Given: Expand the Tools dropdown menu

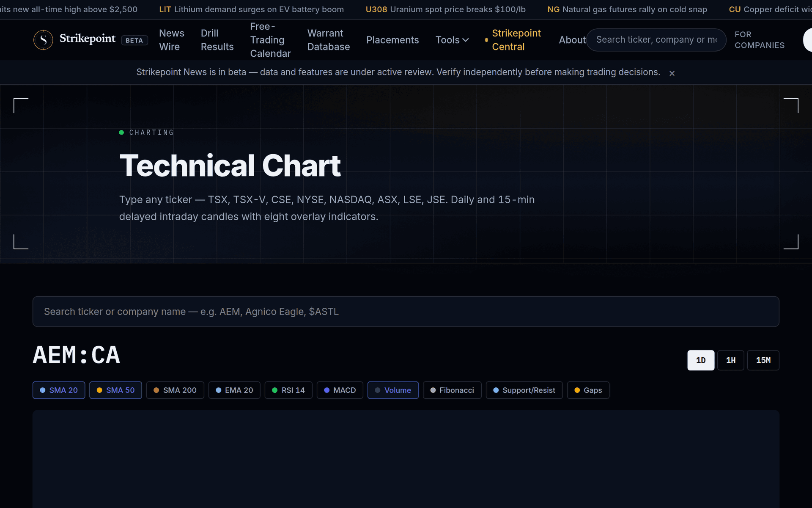Looking at the screenshot, I should click(452, 40).
